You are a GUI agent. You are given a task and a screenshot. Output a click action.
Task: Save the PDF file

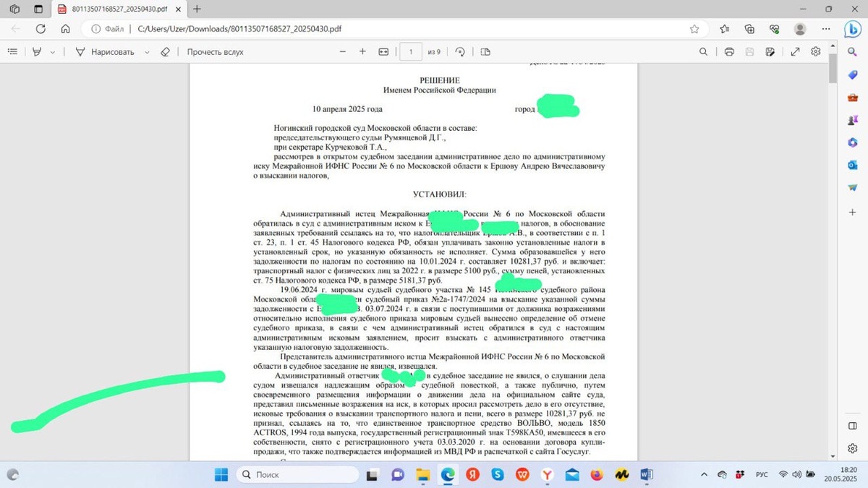(x=750, y=52)
